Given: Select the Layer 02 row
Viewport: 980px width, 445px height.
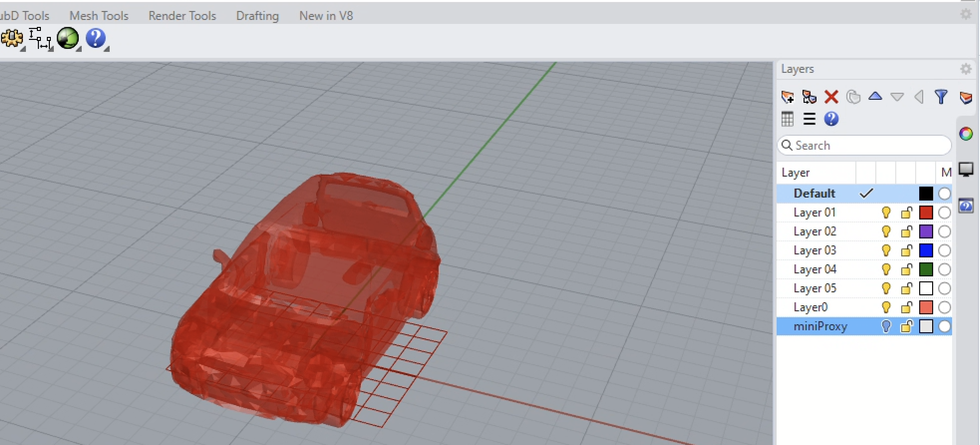Looking at the screenshot, I should pyautogui.click(x=864, y=231).
